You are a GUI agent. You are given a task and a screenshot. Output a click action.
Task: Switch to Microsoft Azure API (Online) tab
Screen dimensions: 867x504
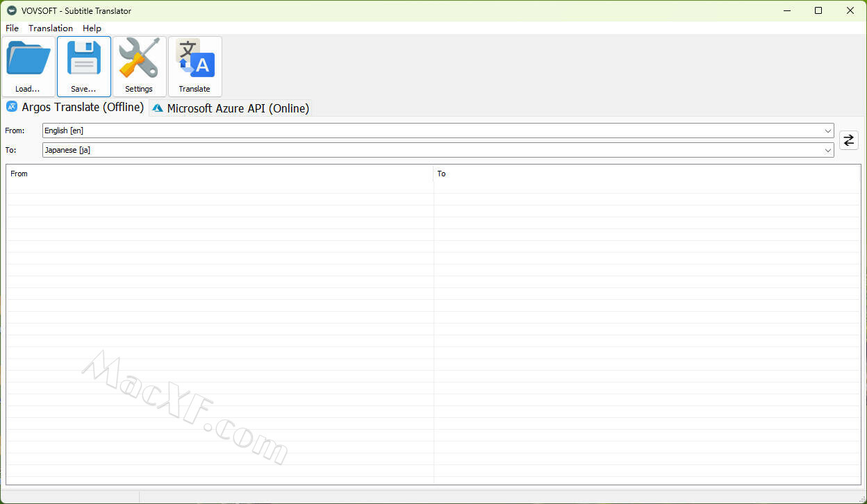point(238,108)
